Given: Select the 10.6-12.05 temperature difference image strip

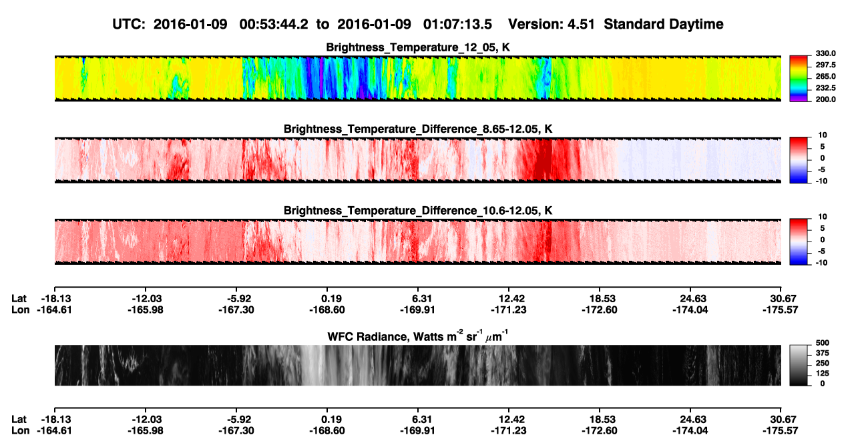Looking at the screenshot, I should click(417, 241).
